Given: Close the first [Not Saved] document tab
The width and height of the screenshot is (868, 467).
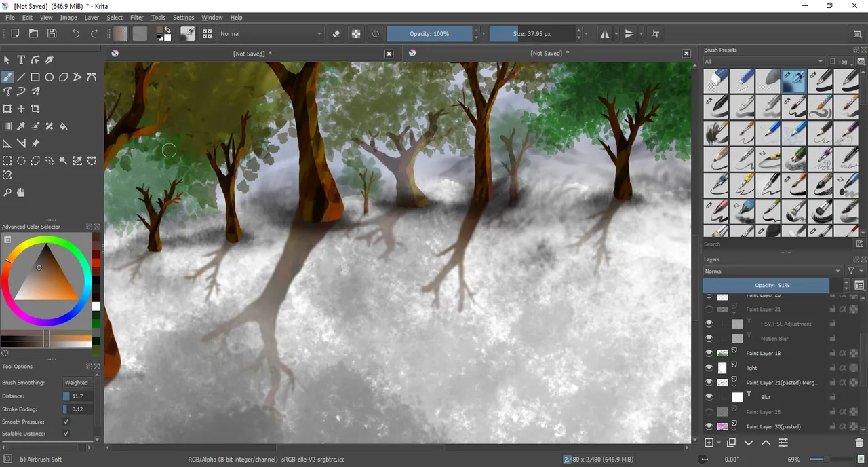Looking at the screenshot, I should point(389,54).
